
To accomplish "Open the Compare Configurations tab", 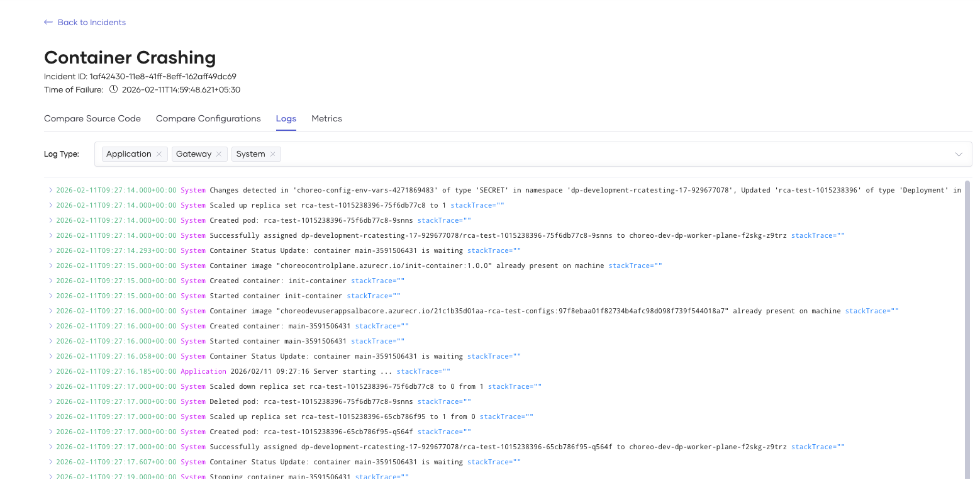I will click(x=208, y=118).
